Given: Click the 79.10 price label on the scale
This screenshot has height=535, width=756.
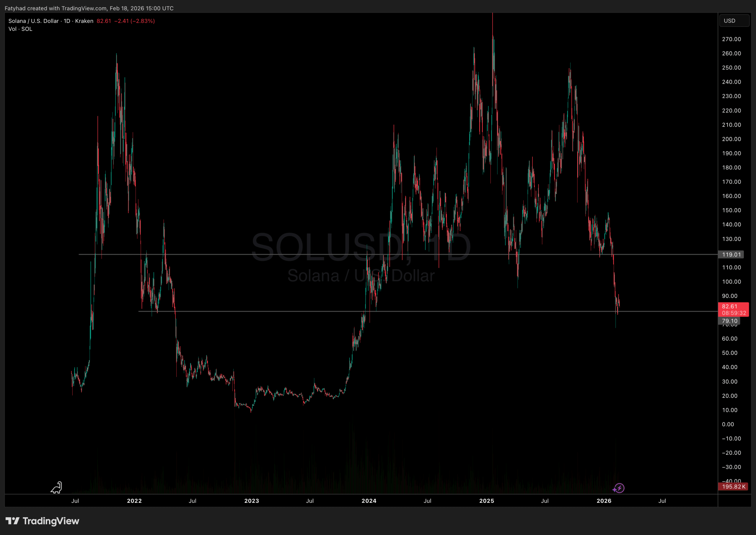Looking at the screenshot, I should coord(730,321).
